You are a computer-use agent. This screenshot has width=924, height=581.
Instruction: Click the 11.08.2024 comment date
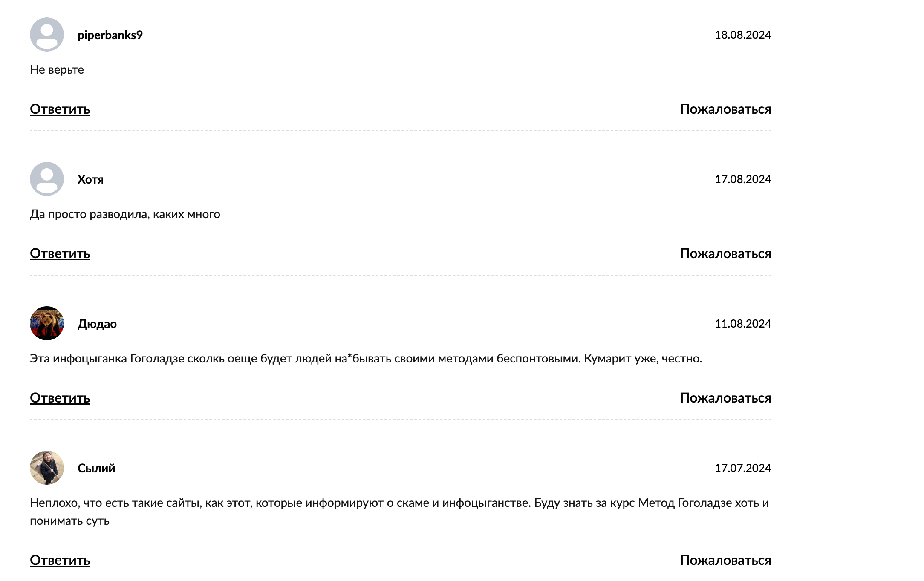[x=743, y=324]
